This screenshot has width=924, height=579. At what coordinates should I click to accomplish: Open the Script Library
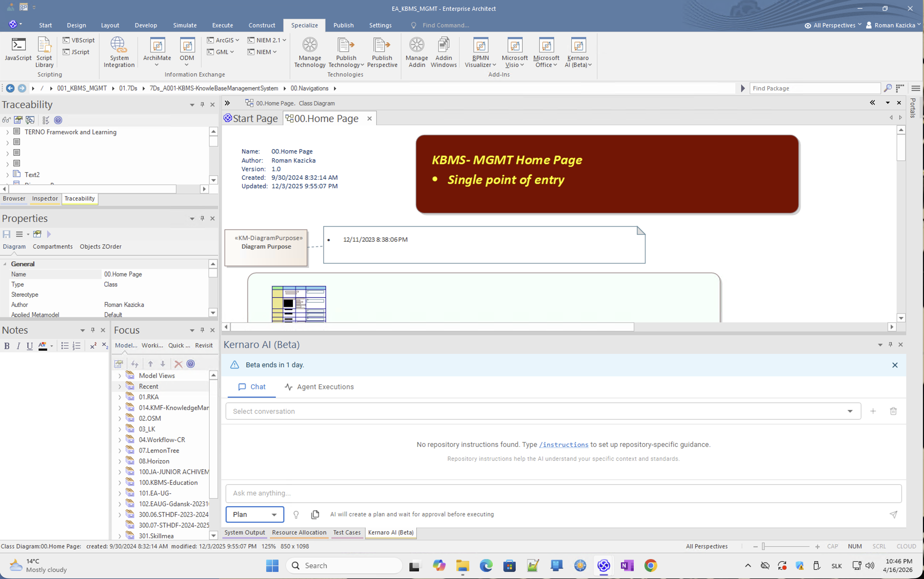click(44, 52)
